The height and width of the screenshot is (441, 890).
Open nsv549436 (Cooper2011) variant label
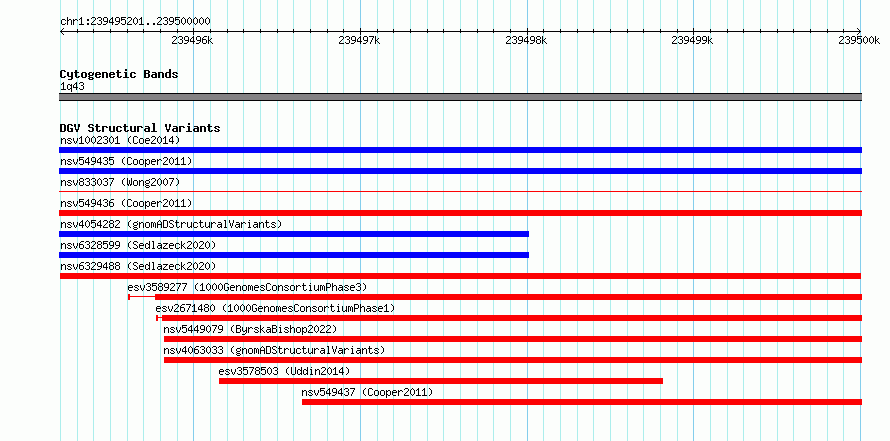click(x=126, y=203)
